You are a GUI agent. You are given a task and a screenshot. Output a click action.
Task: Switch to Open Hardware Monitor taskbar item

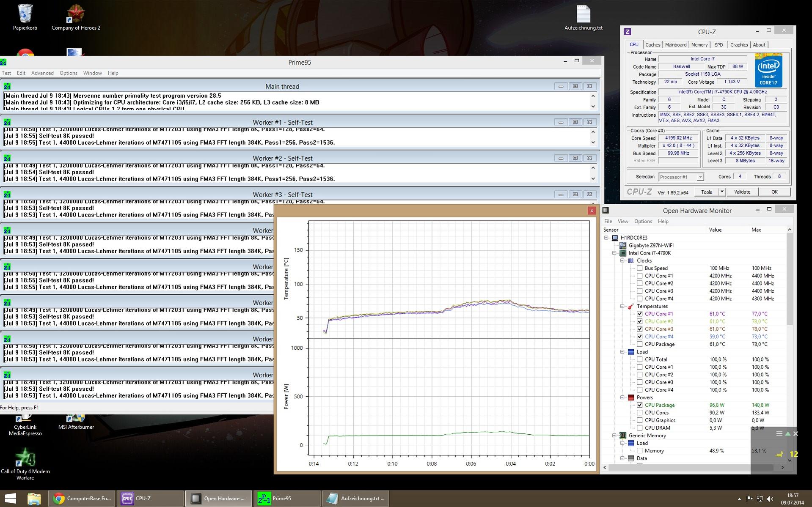218,498
